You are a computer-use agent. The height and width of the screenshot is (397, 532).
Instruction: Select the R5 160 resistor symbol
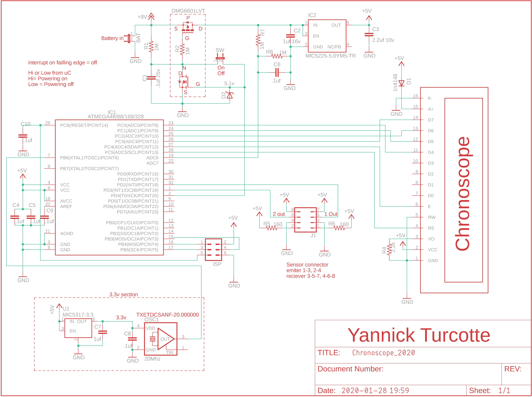pyautogui.click(x=272, y=228)
